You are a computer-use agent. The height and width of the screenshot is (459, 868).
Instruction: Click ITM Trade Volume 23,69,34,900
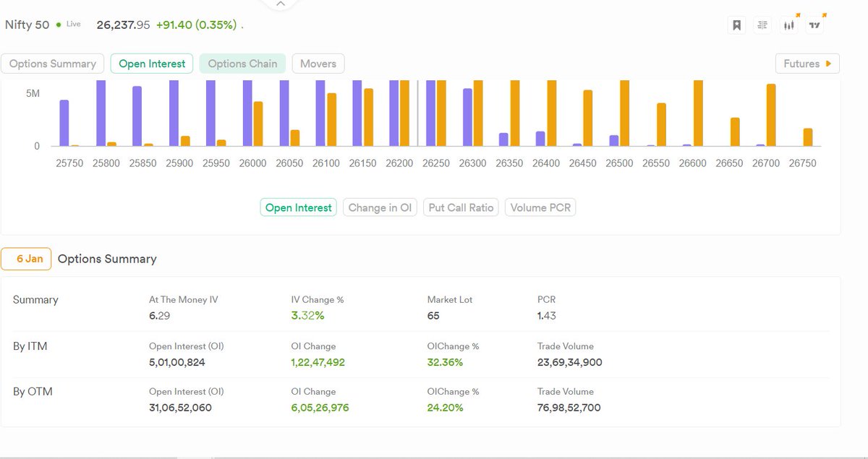click(570, 362)
